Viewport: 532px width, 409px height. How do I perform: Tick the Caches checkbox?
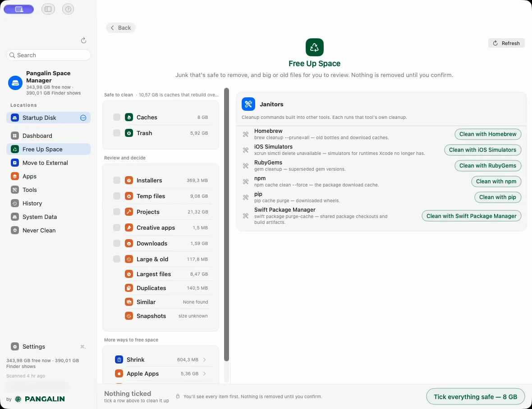117,117
